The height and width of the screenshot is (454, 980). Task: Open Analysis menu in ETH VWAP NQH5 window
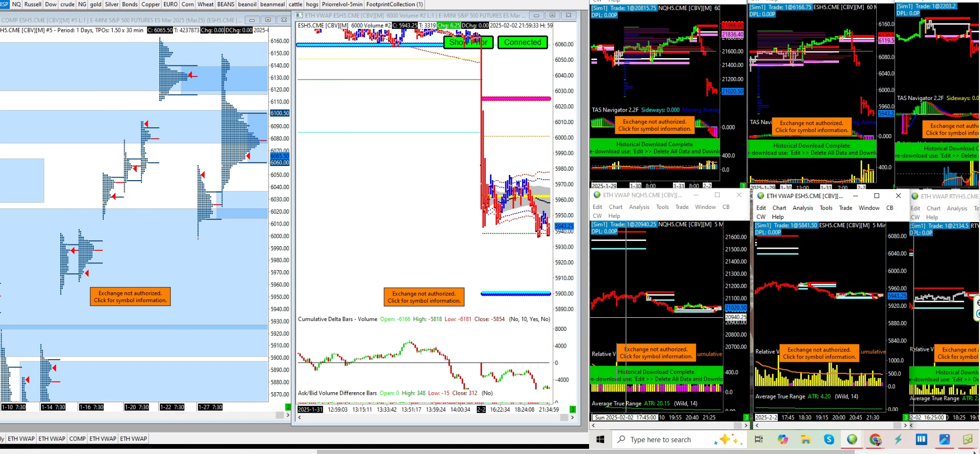coord(639,207)
